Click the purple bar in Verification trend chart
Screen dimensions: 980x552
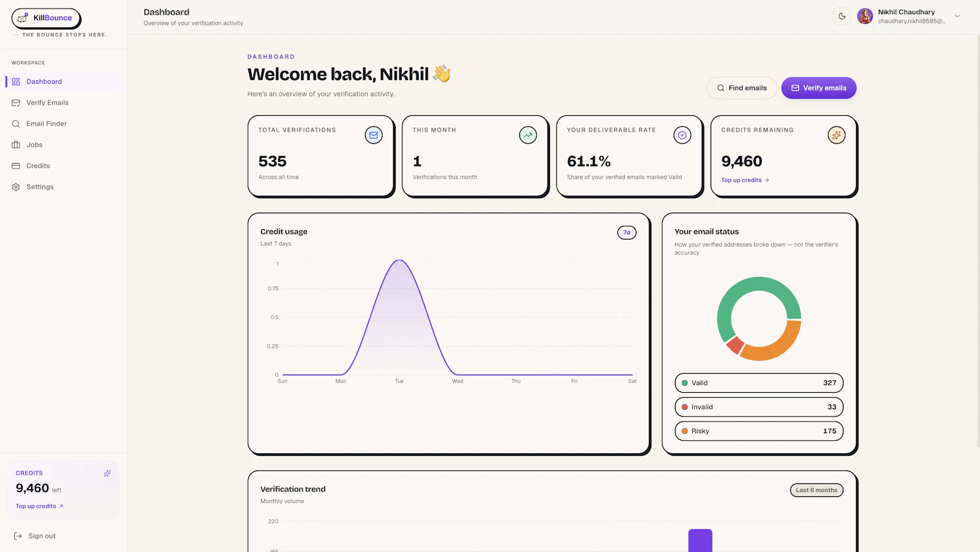click(x=700, y=540)
